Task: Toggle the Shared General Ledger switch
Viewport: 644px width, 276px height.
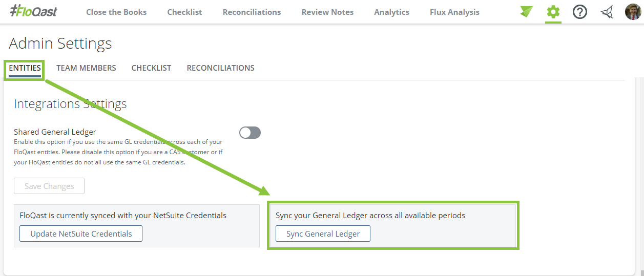Action: [250, 133]
